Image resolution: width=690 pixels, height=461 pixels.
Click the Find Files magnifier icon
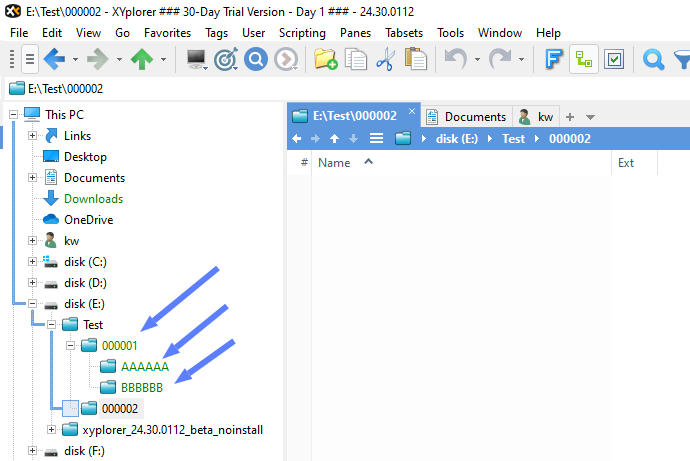coord(653,59)
